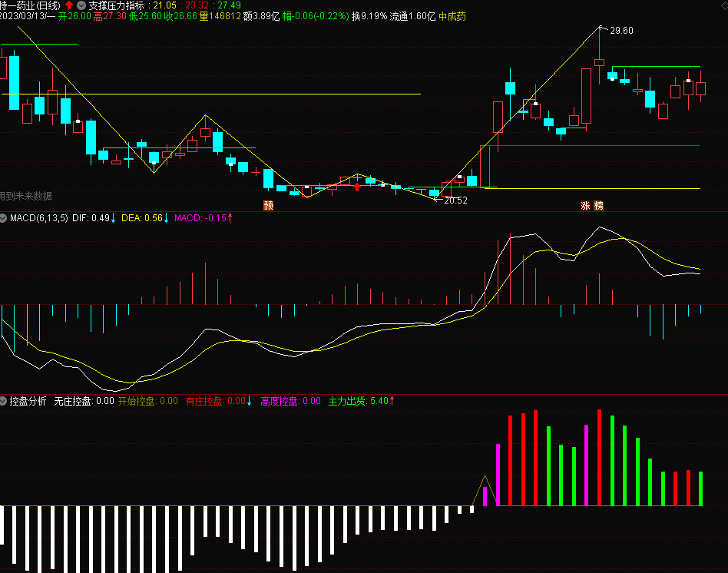Screen dimensions: 728x573
Task: Click the 高度控盘: 0.00 value
Action: (290, 401)
